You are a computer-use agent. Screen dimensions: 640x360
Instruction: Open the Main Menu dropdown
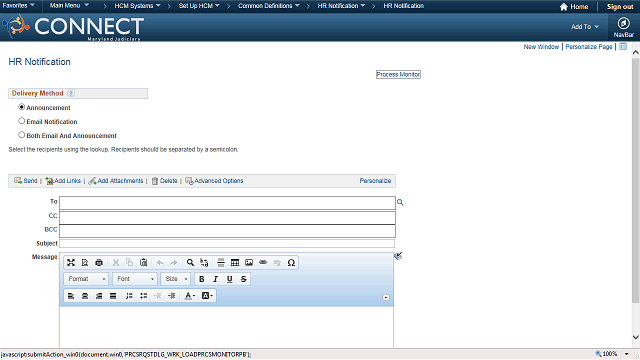point(69,6)
